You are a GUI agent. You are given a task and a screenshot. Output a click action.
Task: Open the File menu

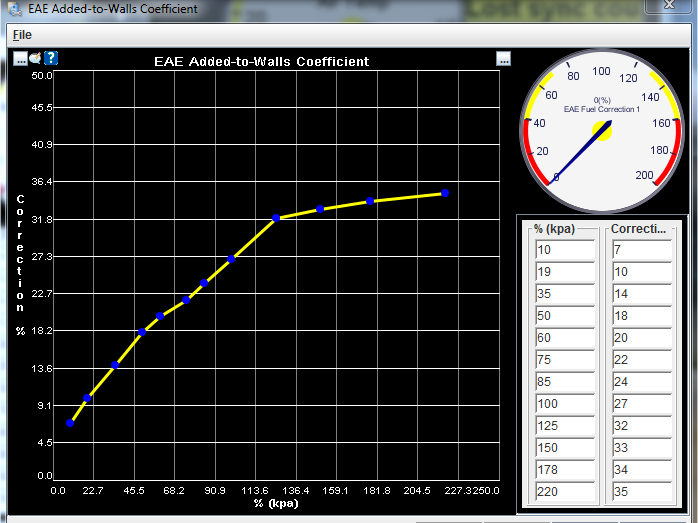pos(22,35)
